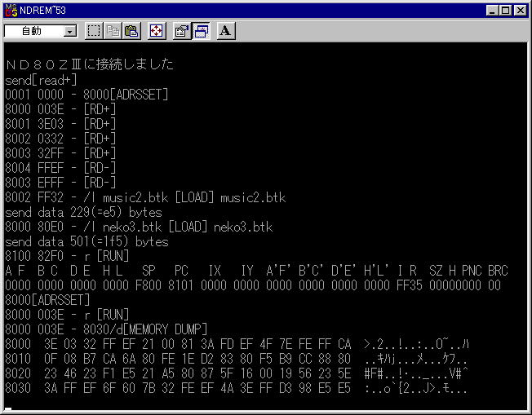Image resolution: width=532 pixels, height=415 pixels.
Task: Click the 'BRC' header
Action: point(498,271)
